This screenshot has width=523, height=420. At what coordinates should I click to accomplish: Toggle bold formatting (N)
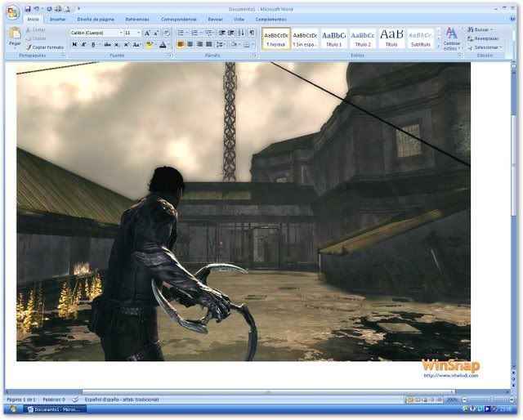(x=74, y=44)
